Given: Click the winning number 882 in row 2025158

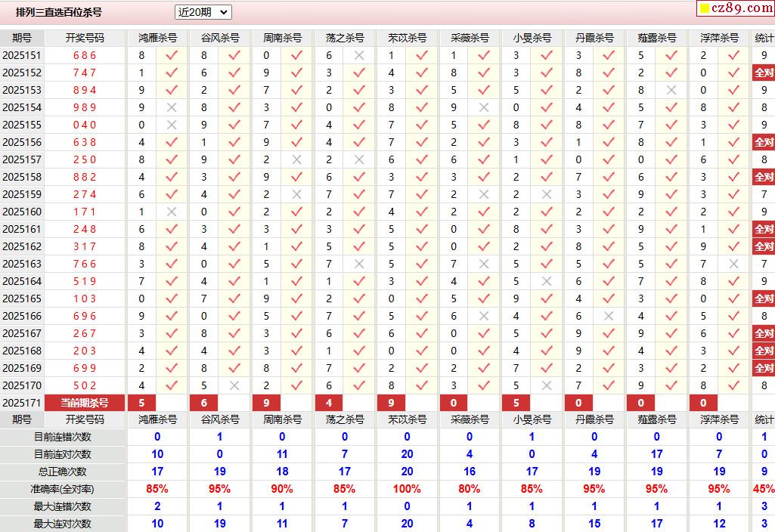Looking at the screenshot, I should [85, 177].
